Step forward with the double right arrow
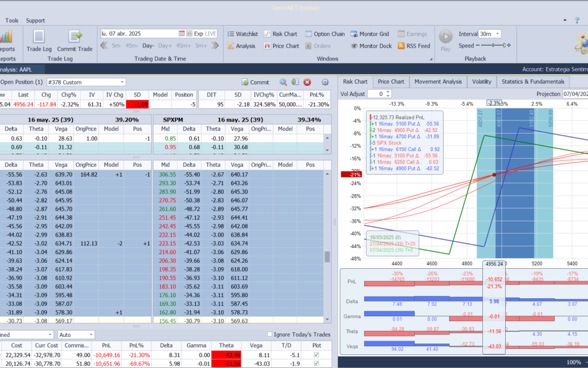The width and height of the screenshot is (588, 368). (x=215, y=46)
